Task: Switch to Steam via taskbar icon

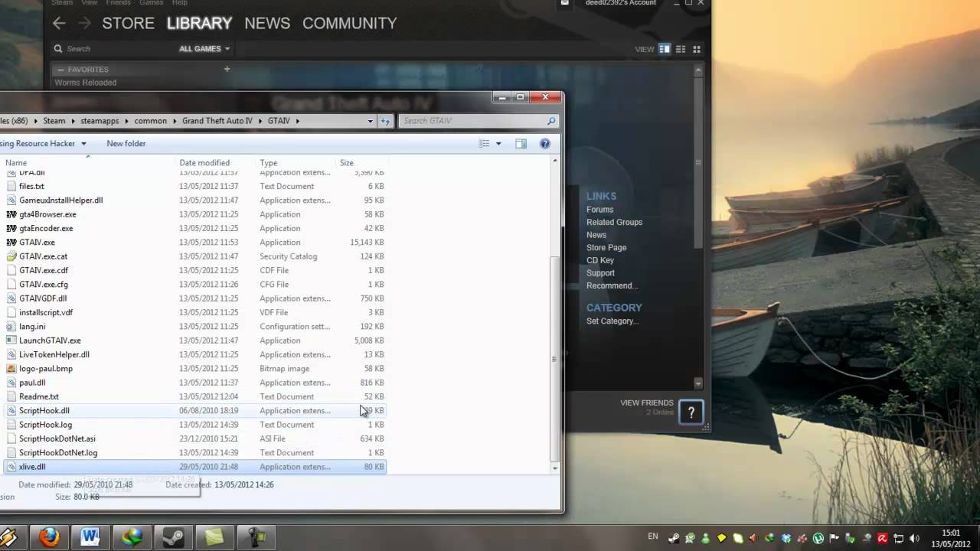Action: point(173,537)
